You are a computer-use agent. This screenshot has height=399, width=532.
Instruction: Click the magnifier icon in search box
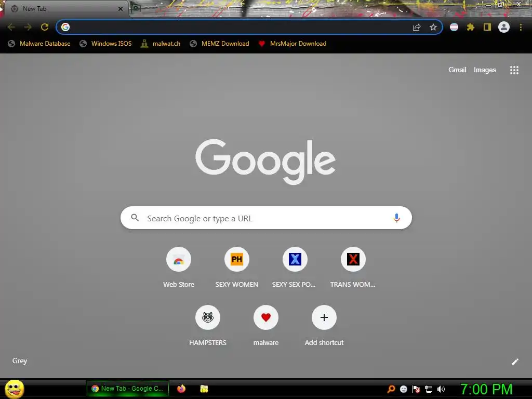[135, 218]
